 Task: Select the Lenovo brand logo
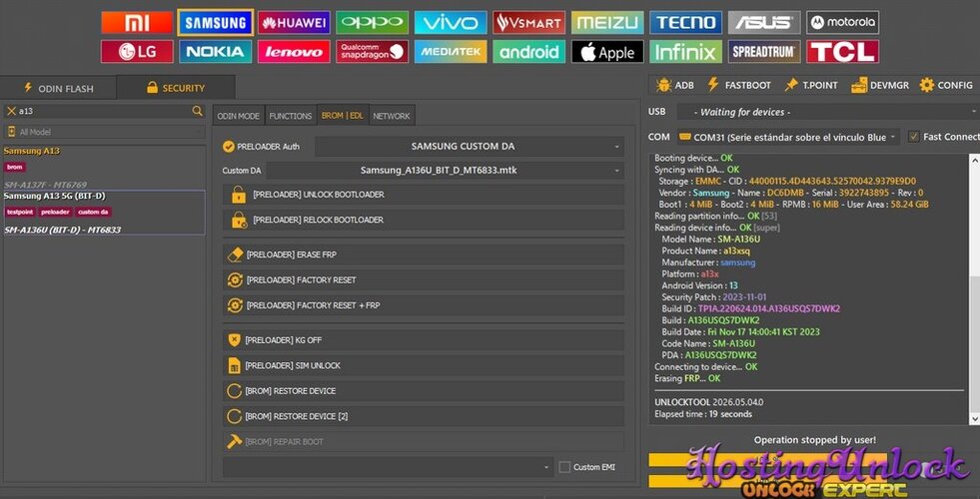pyautogui.click(x=294, y=52)
